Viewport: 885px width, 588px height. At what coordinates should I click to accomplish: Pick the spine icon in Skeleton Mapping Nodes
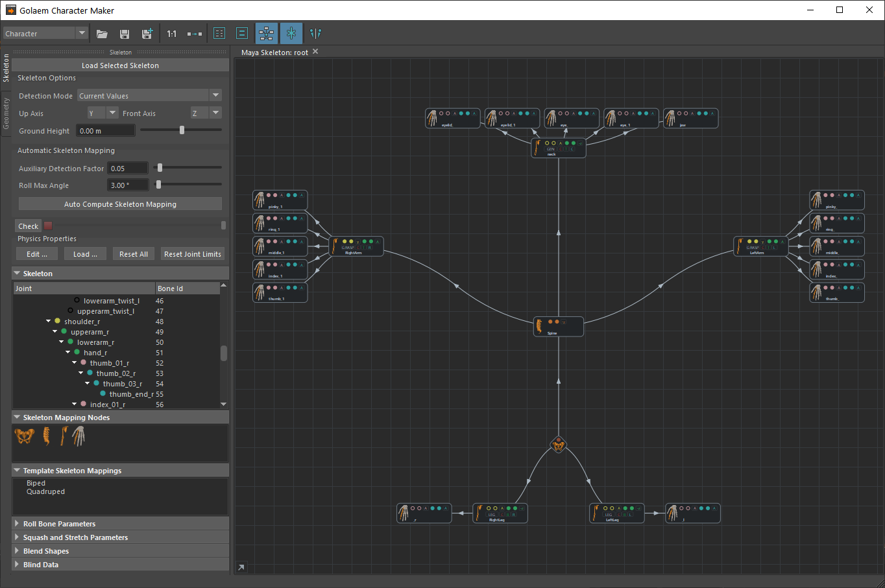[47, 436]
